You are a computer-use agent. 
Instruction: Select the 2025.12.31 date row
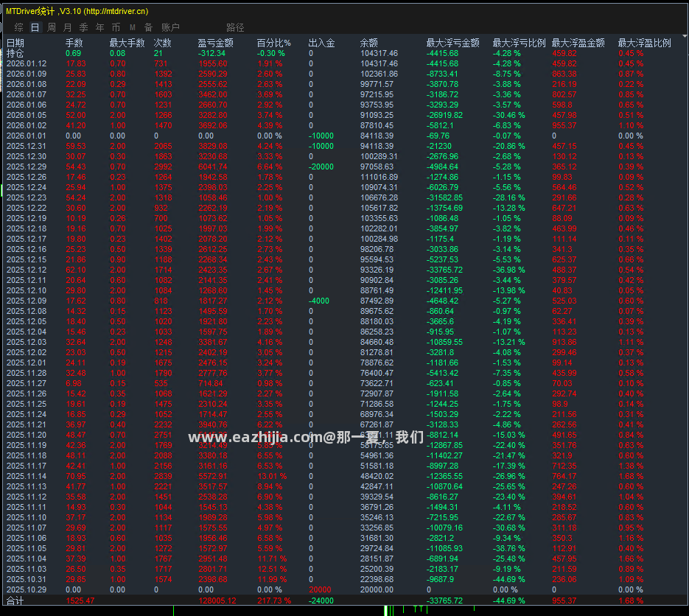(x=27, y=146)
